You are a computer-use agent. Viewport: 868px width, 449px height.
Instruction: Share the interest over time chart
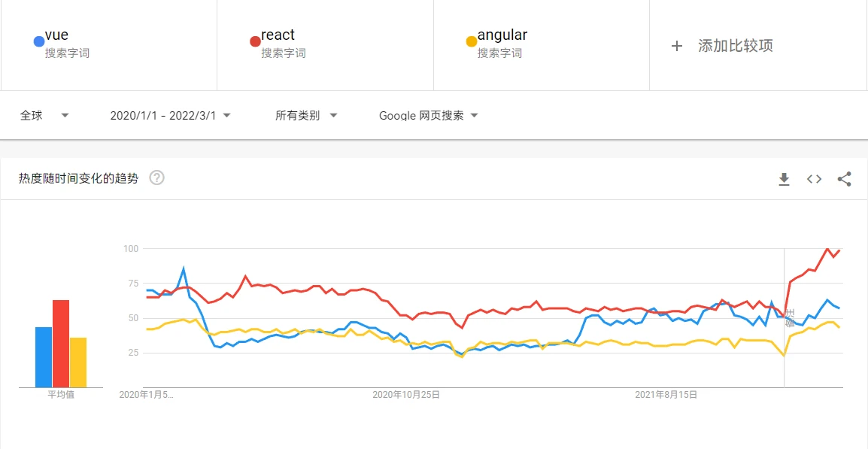click(844, 179)
